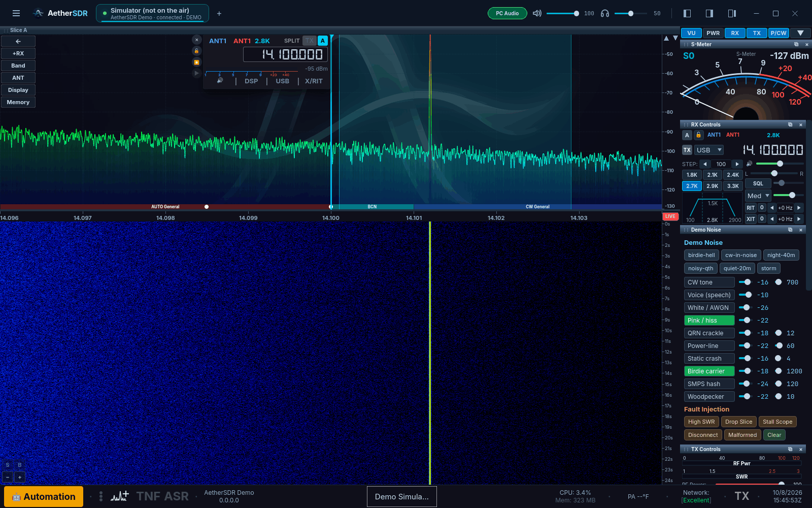Mute the PC audio speaker icon

(x=537, y=13)
